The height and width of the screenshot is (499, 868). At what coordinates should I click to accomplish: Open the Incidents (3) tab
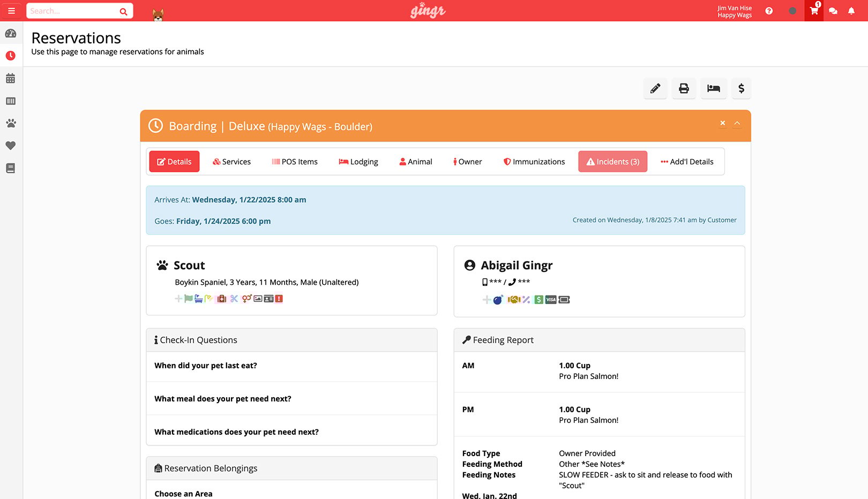click(612, 161)
